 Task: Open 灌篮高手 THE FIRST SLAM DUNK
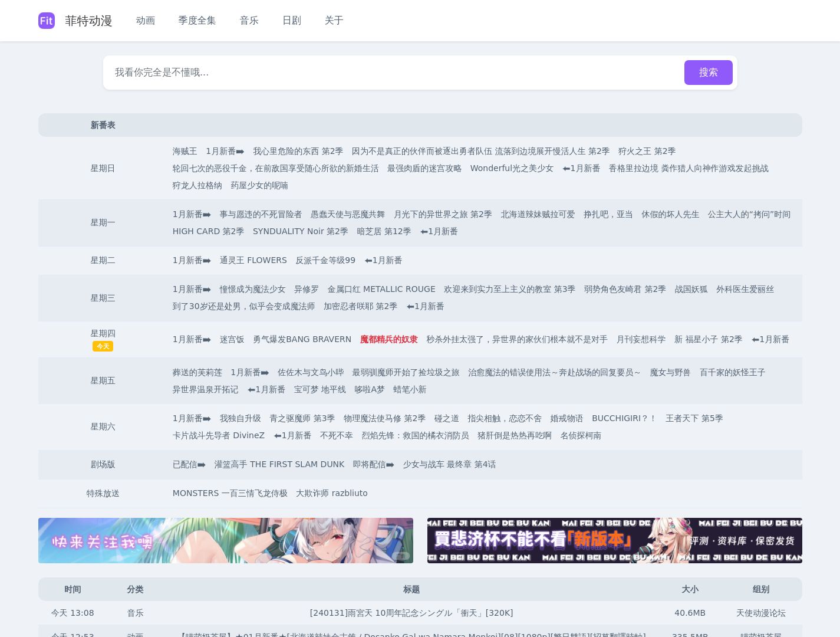[279, 465]
